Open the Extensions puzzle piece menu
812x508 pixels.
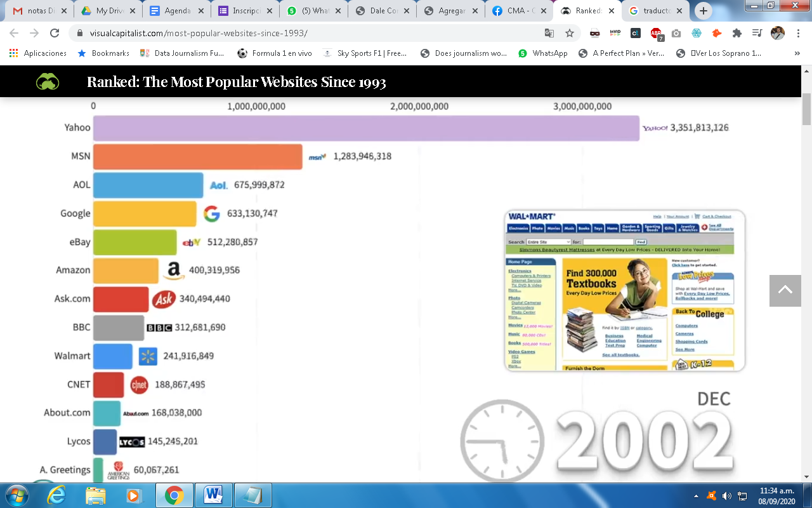click(737, 33)
